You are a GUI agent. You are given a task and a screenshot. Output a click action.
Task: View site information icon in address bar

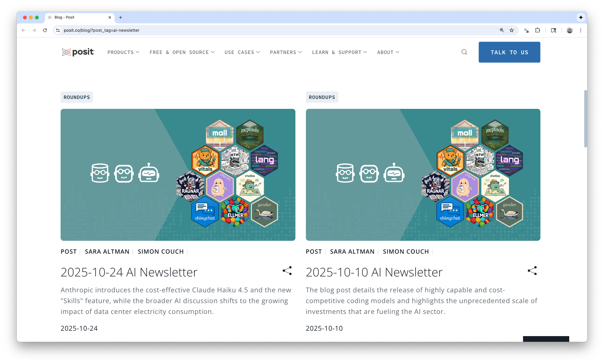point(58,30)
